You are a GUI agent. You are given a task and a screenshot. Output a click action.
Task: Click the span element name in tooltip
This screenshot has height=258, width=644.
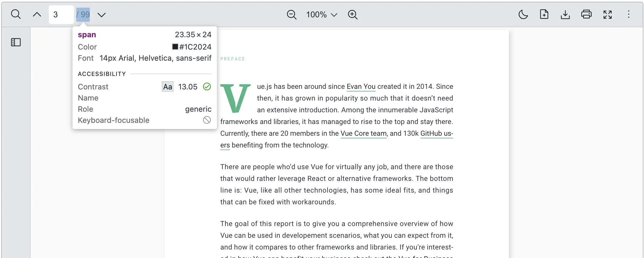pos(87,35)
